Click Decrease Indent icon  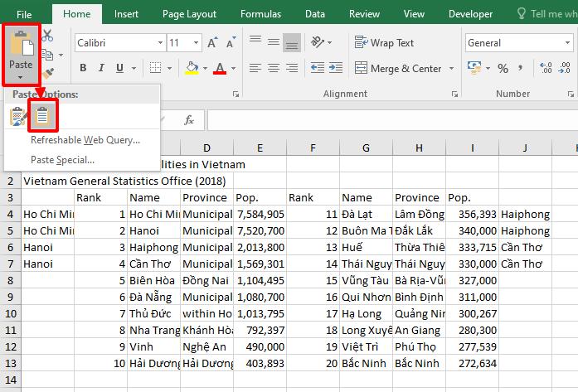click(318, 68)
